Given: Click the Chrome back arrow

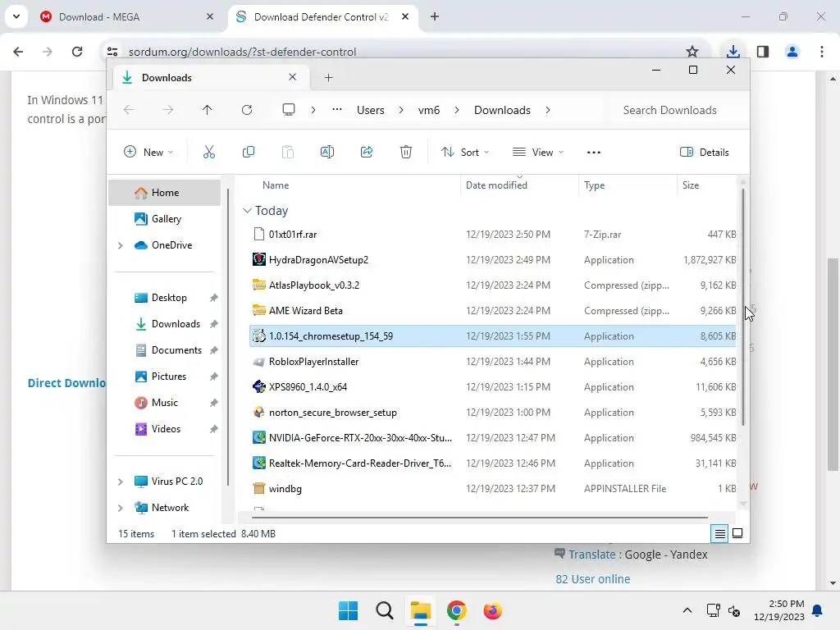Looking at the screenshot, I should 18,52.
